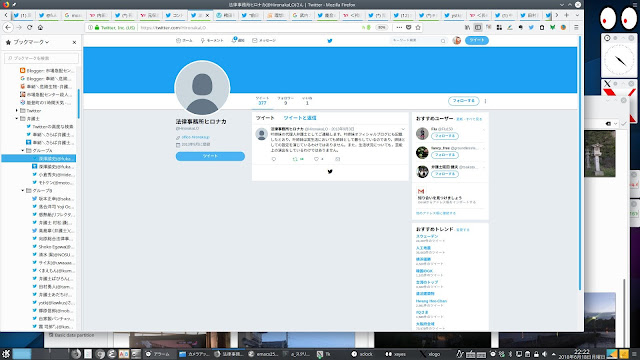The image size is (640, 360).
Task: Click the Twitter bird extension icon in toolbar
Action: (531, 27)
